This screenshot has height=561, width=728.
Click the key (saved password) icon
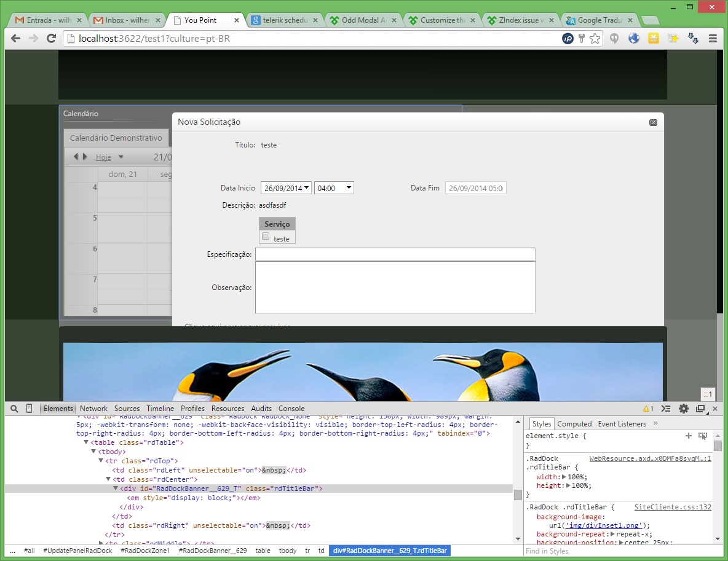click(x=581, y=39)
